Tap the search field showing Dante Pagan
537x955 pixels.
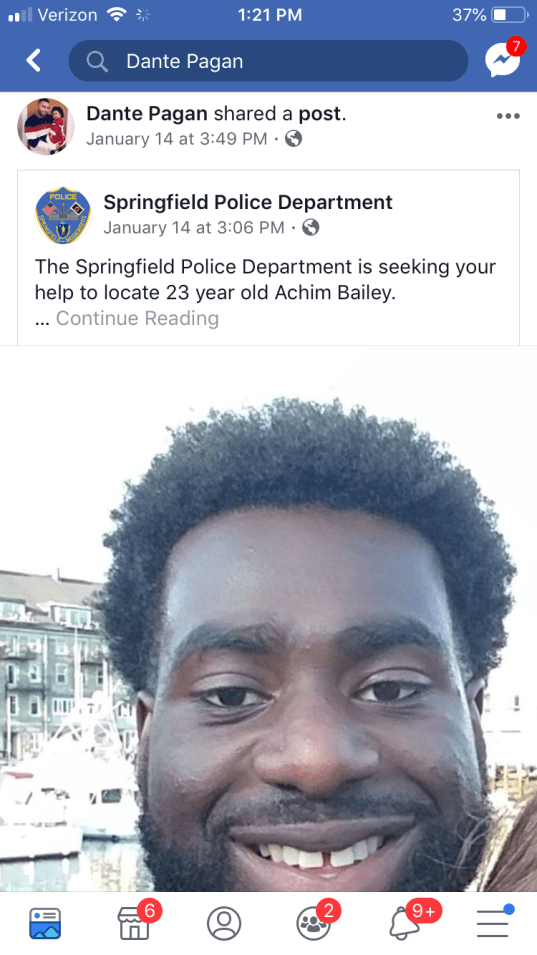click(268, 61)
